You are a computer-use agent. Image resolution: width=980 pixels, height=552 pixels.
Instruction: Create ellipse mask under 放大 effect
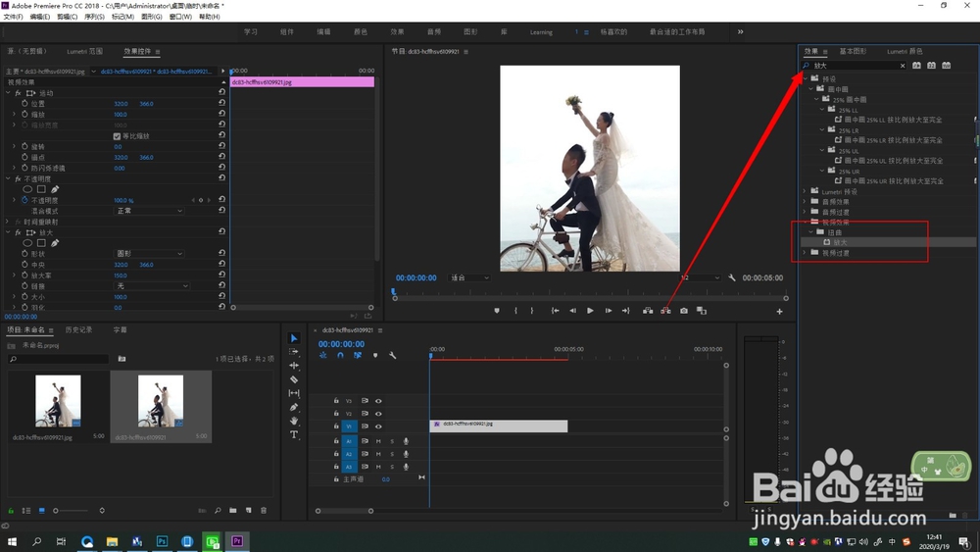point(27,242)
